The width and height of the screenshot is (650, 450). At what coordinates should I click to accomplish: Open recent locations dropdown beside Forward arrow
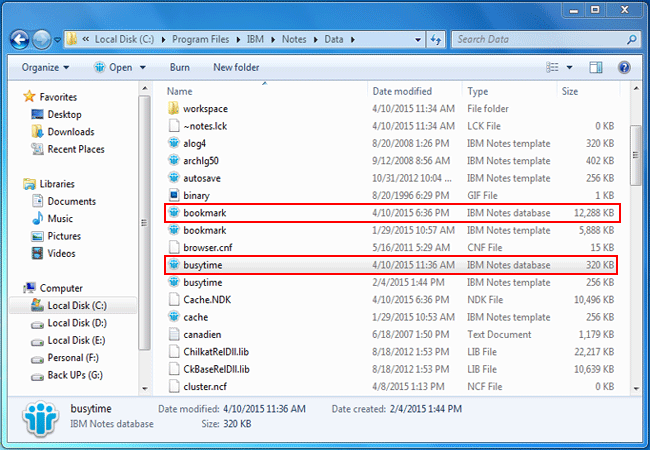click(x=57, y=40)
